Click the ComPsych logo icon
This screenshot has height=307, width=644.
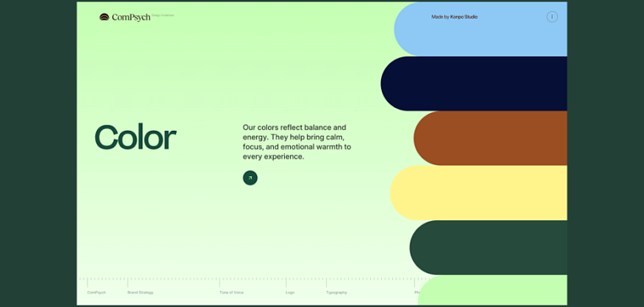point(105,17)
